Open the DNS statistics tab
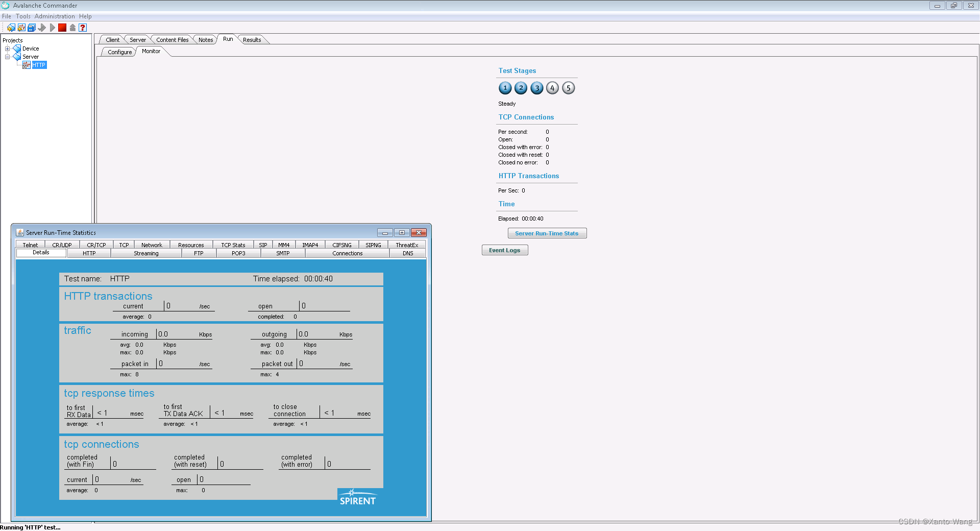This screenshot has width=980, height=531. coord(408,253)
